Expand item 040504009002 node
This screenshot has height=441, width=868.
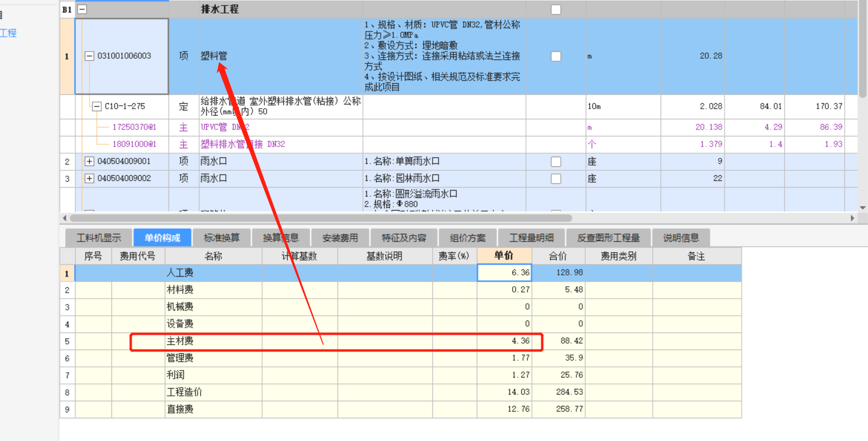(x=90, y=179)
